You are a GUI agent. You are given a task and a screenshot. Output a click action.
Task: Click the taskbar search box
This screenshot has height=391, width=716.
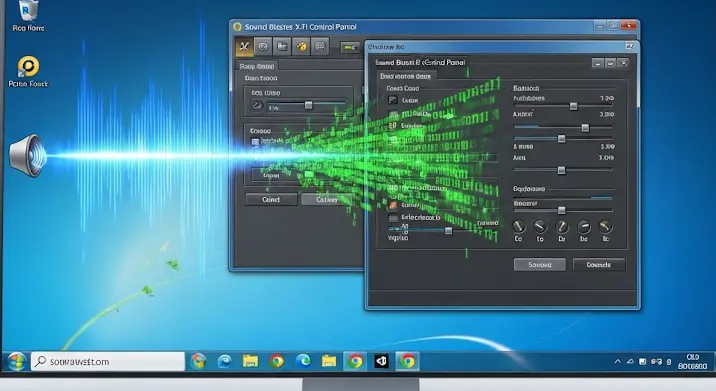[x=108, y=362]
